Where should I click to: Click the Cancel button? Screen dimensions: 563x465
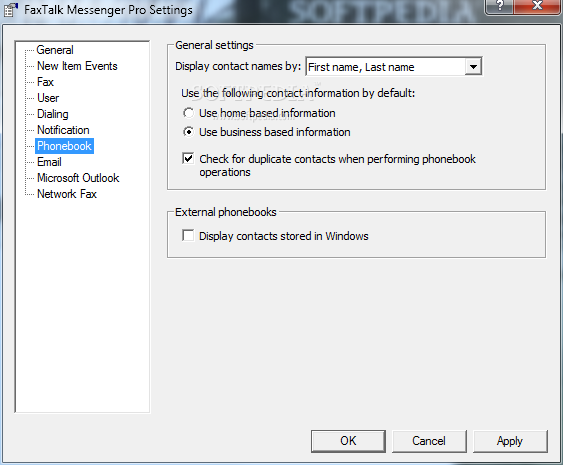(429, 441)
